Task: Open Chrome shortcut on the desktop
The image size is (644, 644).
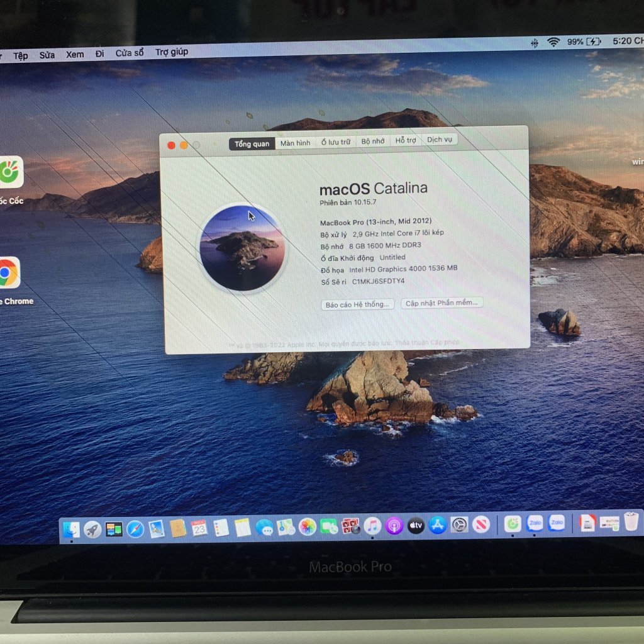Action: pyautogui.click(x=8, y=272)
